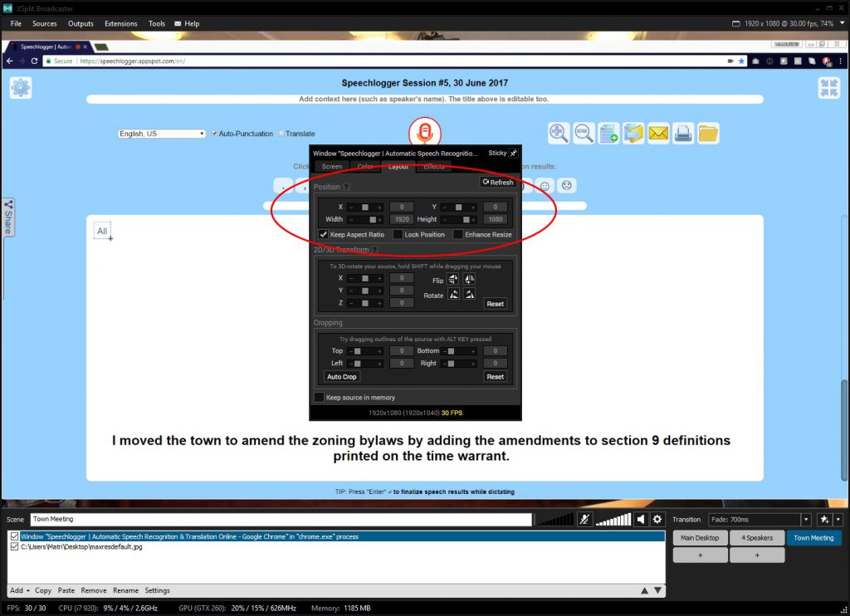This screenshot has width=850, height=616.
Task: Open Chrome three-dot menu
Action: point(841,61)
